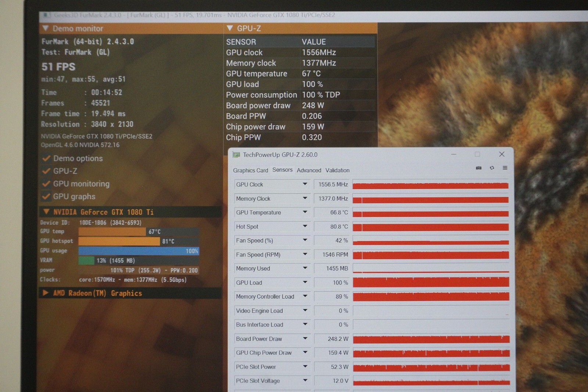Screen dimensions: 588x392
Task: Collapse the NVIDIA GeForce GTX 1080 Ti section
Action: coord(46,211)
